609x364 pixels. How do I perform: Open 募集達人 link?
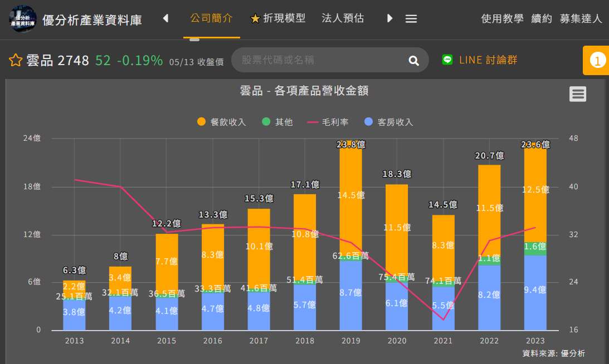[581, 18]
